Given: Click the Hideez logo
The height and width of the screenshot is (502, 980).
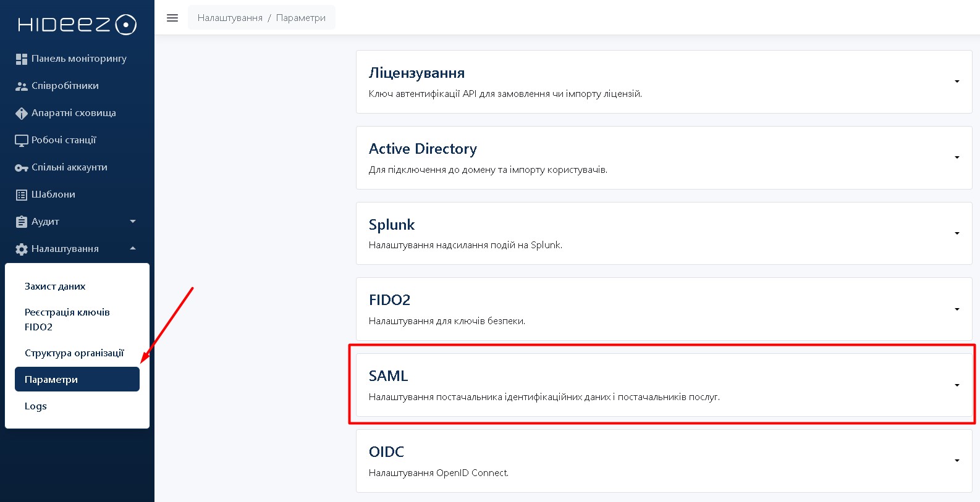Looking at the screenshot, I should point(77,24).
